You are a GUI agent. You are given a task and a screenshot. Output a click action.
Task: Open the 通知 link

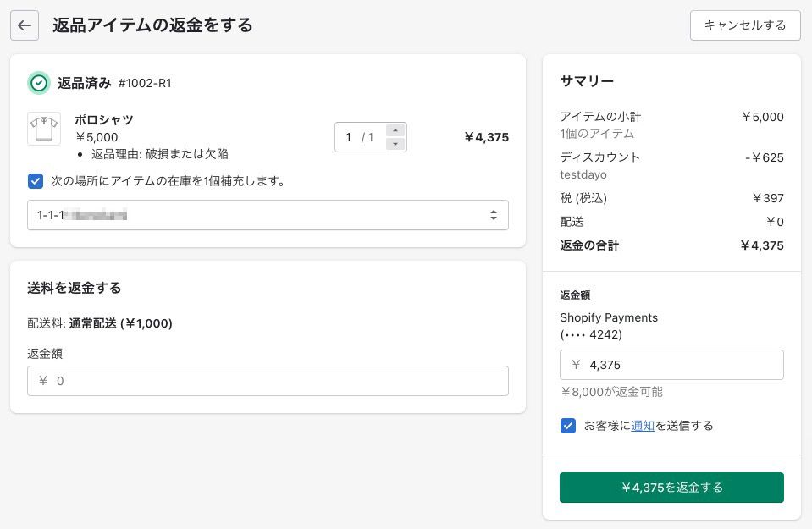point(643,426)
